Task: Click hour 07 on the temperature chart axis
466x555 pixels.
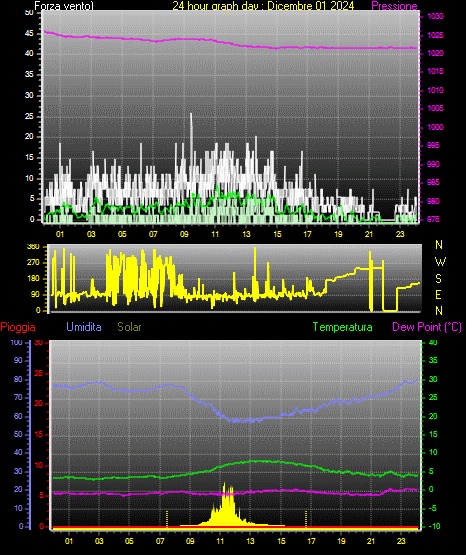Action: [x=160, y=541]
